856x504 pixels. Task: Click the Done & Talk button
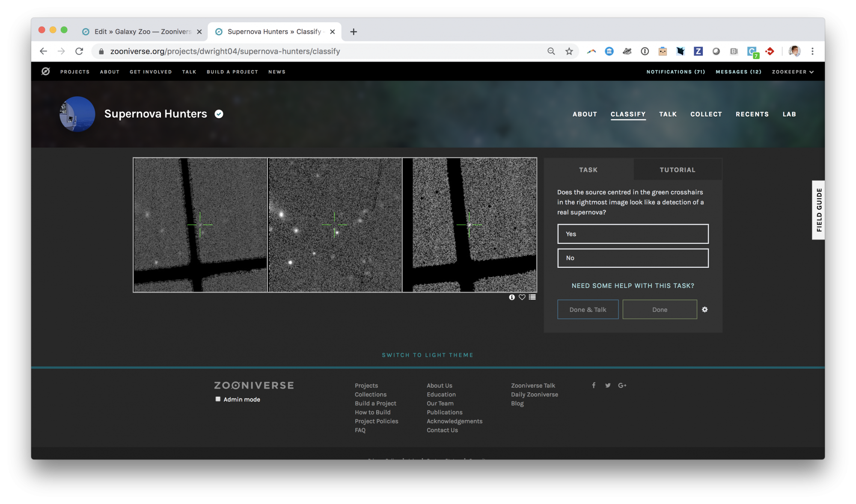(x=588, y=309)
